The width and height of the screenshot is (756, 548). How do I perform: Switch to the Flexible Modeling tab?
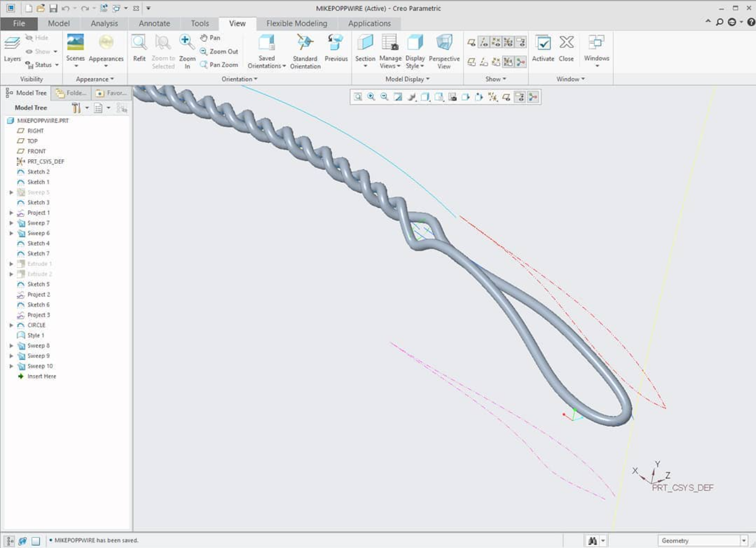[297, 23]
